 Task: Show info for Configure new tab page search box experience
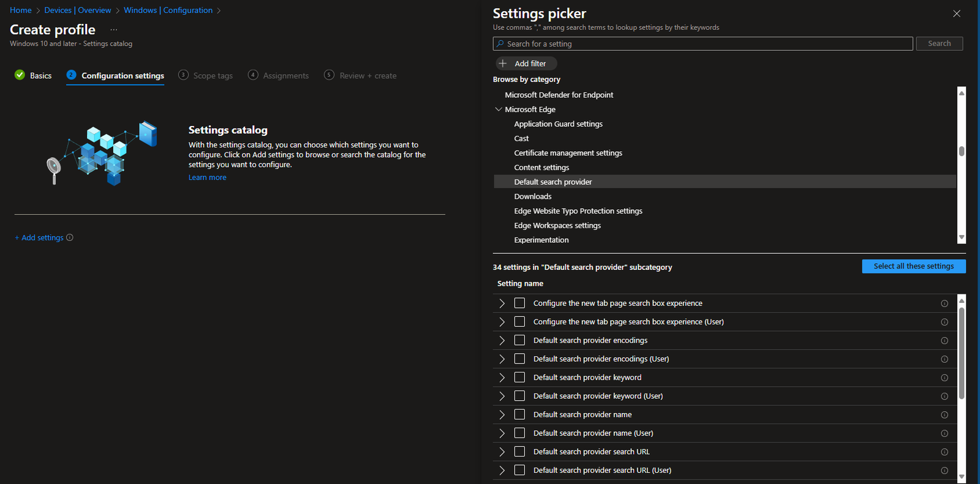944,303
